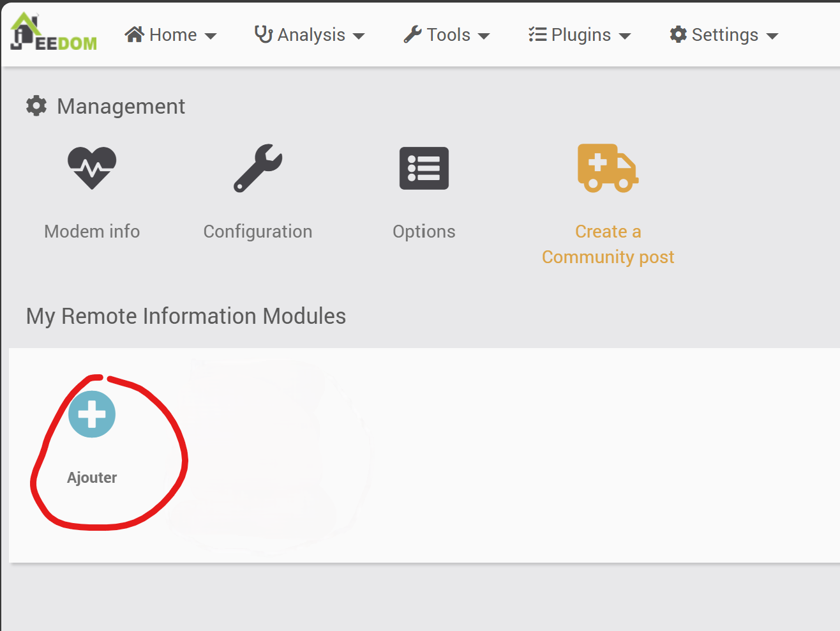Click the Jeedom logo
The height and width of the screenshot is (631, 840).
(54, 33)
